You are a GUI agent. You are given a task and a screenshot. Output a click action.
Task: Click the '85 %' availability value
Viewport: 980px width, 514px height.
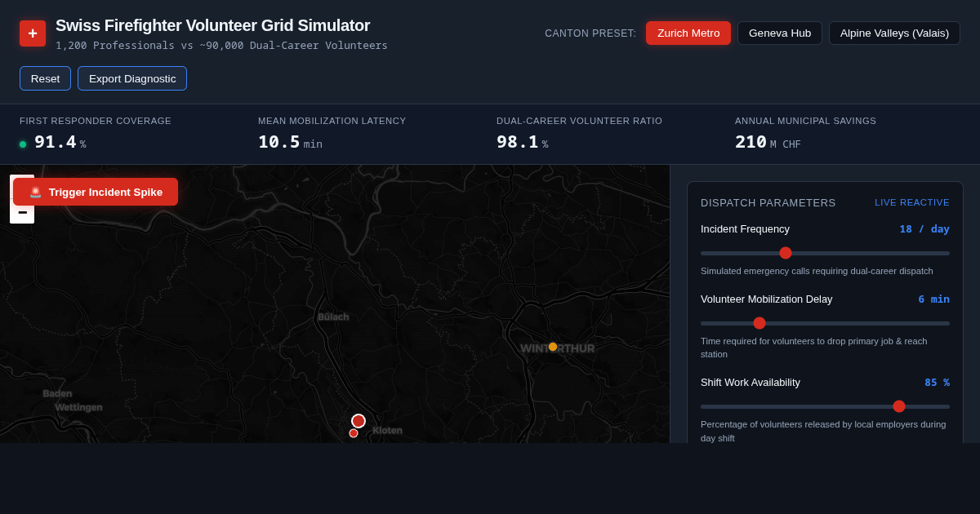tap(937, 382)
